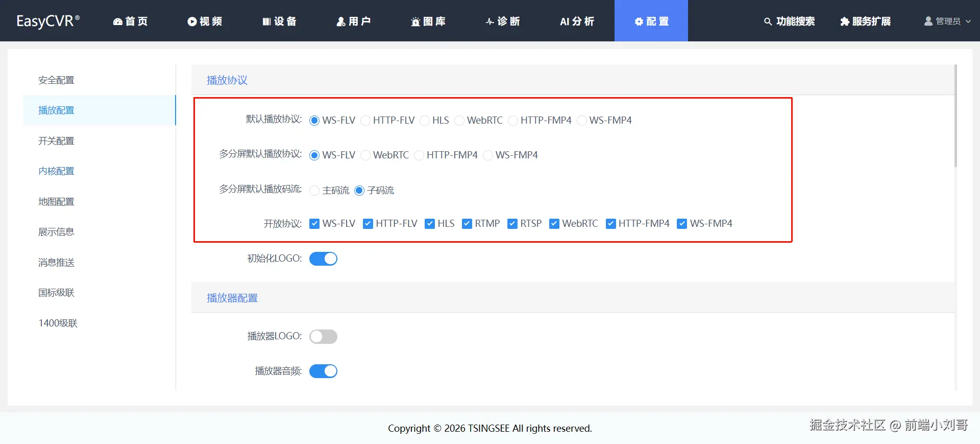This screenshot has height=444, width=980.
Task: Select 播放配置 in the sidebar
Action: tap(100, 110)
